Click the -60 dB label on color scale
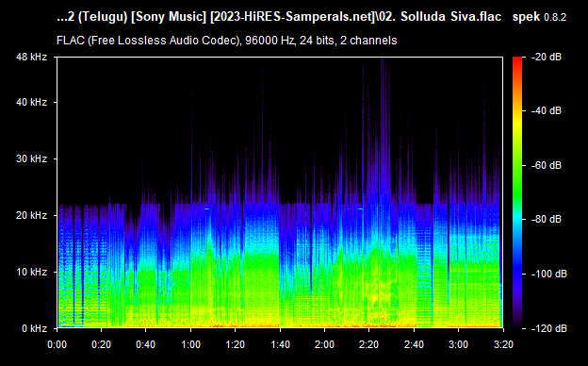This screenshot has height=366, width=588. coord(547,165)
